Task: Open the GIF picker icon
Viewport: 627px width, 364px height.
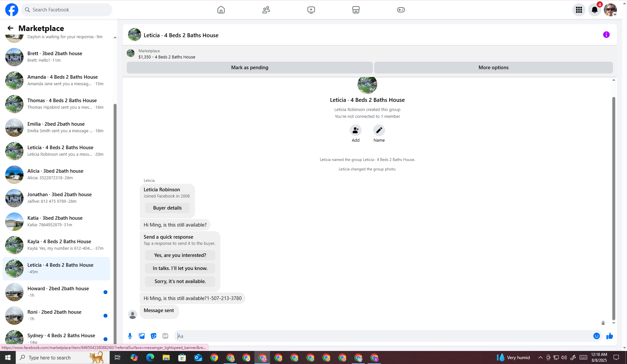Action: click(x=165, y=336)
